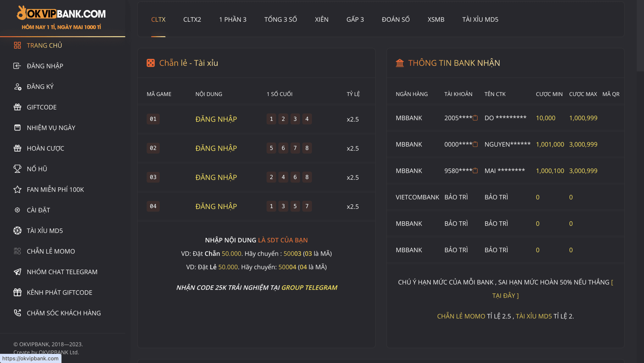Open the TÀI XỈU MD5 top tab
The width and height of the screenshot is (644, 363).
(x=480, y=20)
